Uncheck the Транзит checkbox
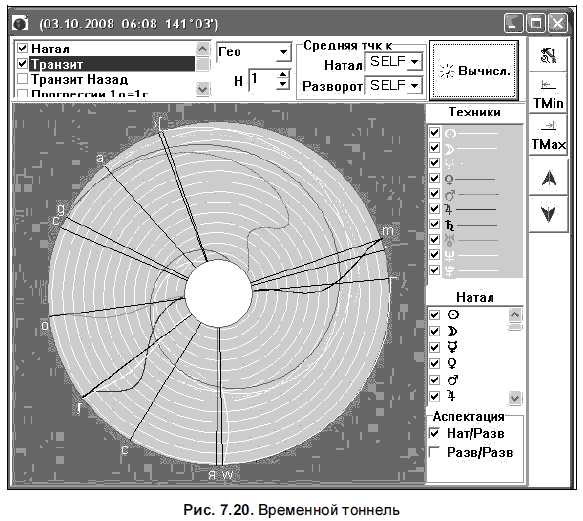The image size is (583, 521). 23,64
